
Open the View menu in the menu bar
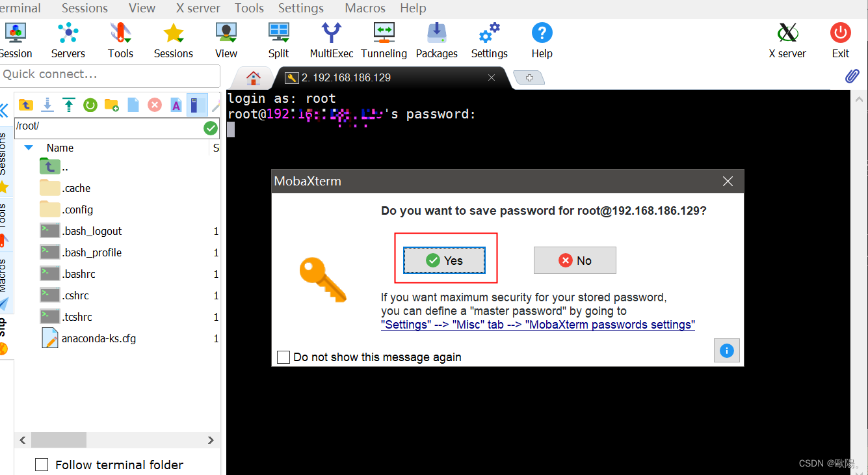(142, 8)
